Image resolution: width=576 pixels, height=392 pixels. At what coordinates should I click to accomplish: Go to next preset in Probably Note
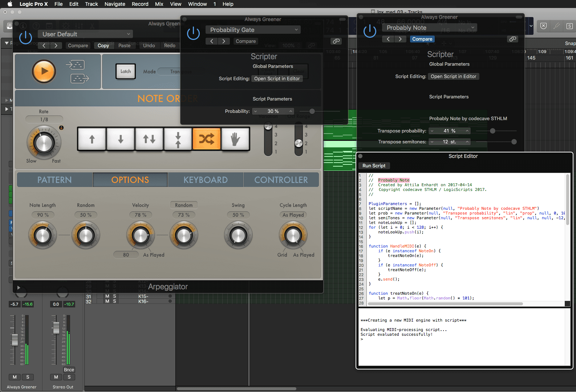(400, 39)
